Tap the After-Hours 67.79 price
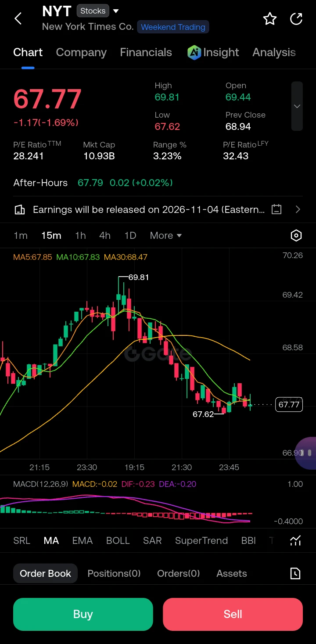 [x=90, y=183]
